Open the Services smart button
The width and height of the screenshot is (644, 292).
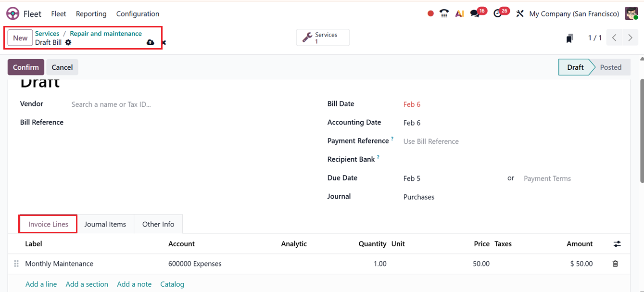click(323, 38)
